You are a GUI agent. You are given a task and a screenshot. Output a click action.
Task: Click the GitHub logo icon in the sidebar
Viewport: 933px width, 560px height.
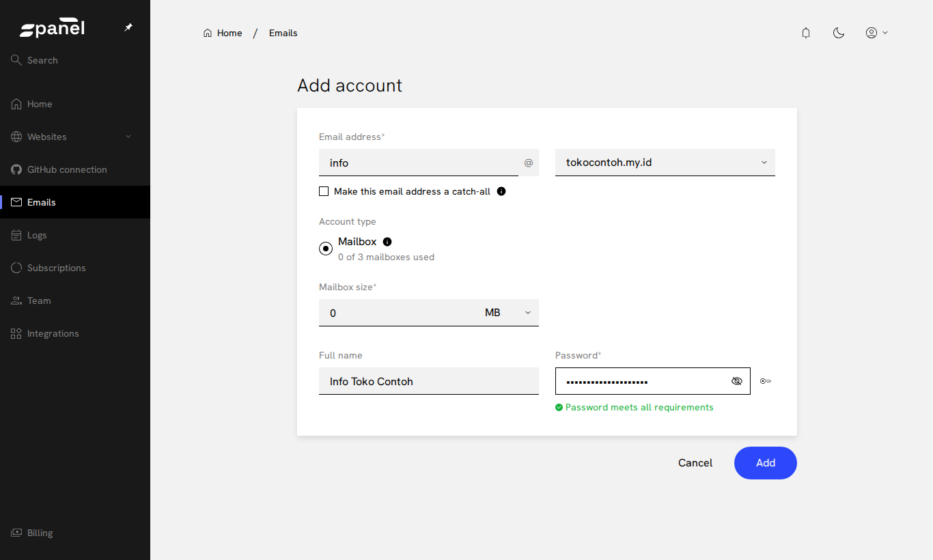click(x=16, y=169)
